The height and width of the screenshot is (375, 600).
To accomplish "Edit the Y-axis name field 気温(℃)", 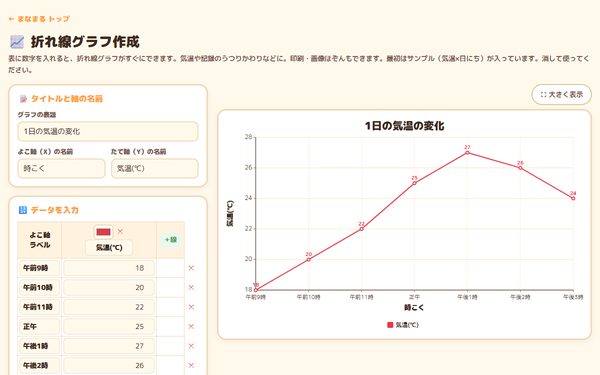I will tap(155, 168).
